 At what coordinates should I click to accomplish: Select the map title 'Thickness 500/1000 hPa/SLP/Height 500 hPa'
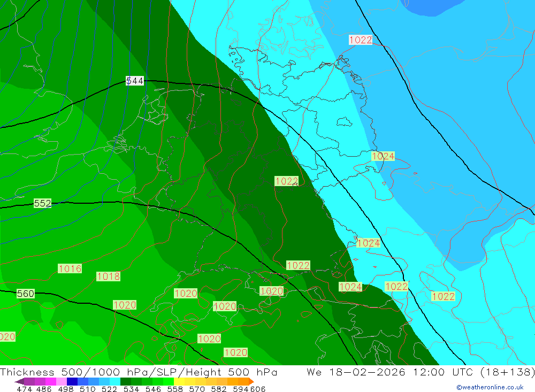click(x=139, y=372)
